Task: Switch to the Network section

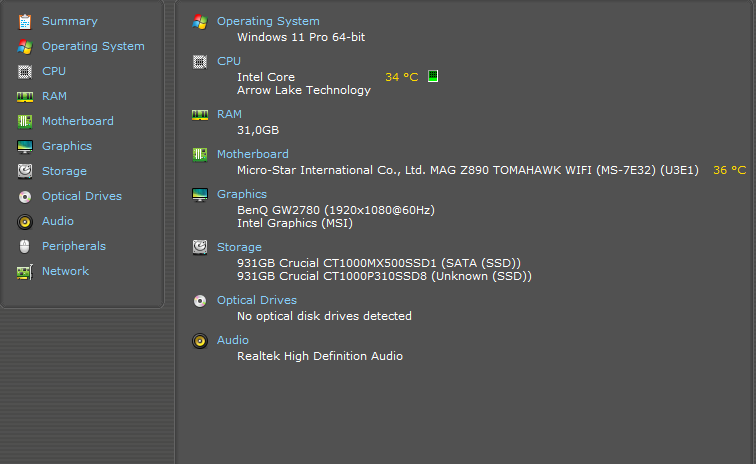Action: 65,271
